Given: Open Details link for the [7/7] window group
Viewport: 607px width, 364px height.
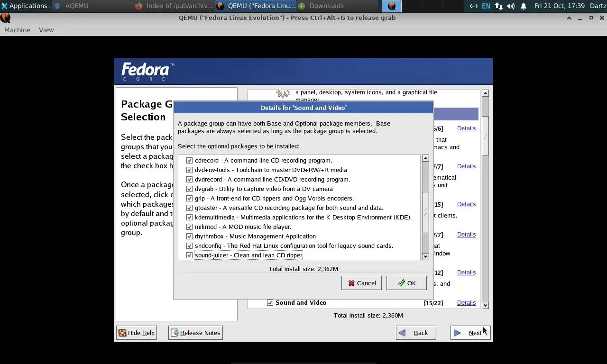Looking at the screenshot, I should [x=466, y=234].
